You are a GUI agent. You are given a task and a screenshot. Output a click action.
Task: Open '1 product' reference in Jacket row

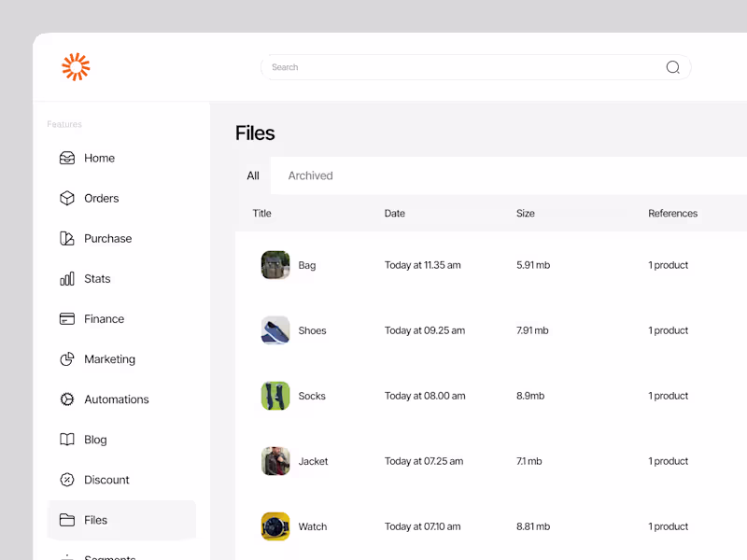point(669,461)
